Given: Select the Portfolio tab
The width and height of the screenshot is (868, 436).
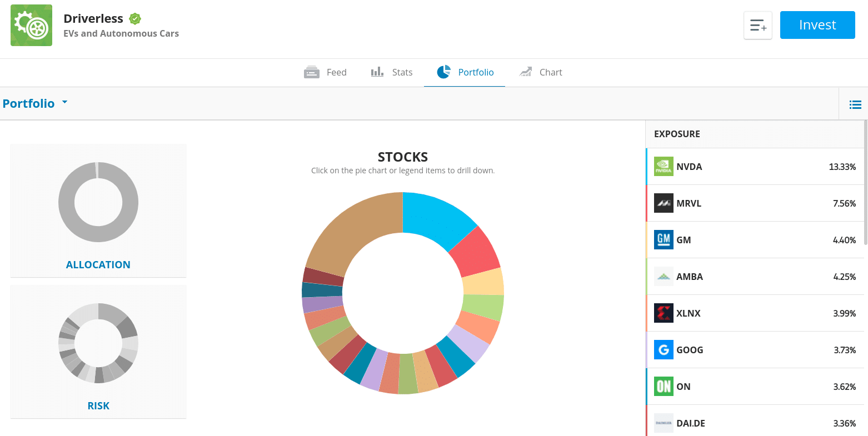Looking at the screenshot, I should click(465, 72).
